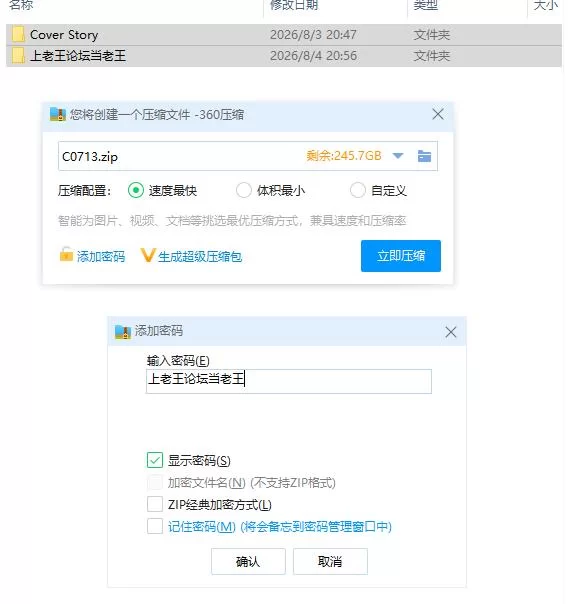This screenshot has width=575, height=604.
Task: Click the 立即压缩 button
Action: tap(401, 256)
